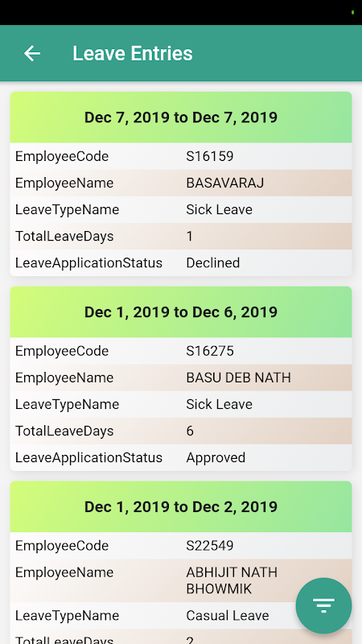Open the Dec 1 to Dec 2 card header

tap(181, 507)
